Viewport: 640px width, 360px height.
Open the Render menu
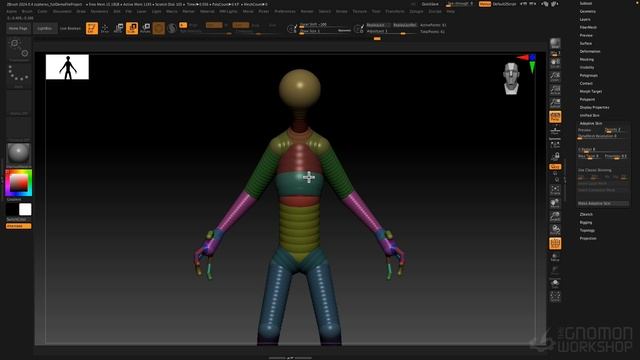pyautogui.click(x=307, y=11)
